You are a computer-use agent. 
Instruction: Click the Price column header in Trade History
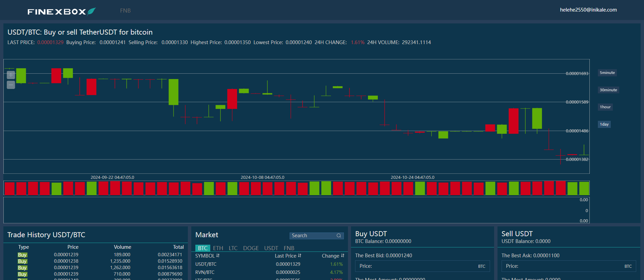(x=73, y=247)
